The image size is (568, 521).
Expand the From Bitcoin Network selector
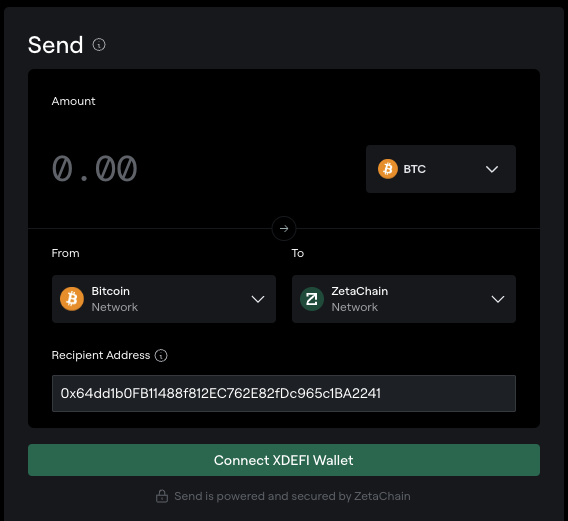coord(164,299)
